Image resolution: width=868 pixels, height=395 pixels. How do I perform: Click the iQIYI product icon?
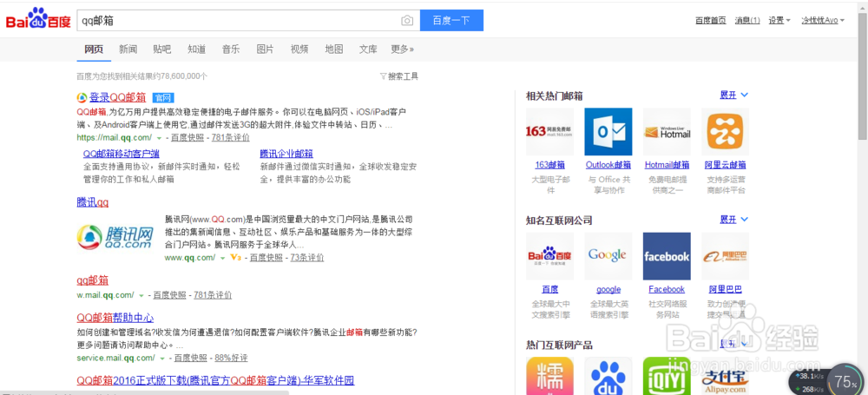pos(667,376)
